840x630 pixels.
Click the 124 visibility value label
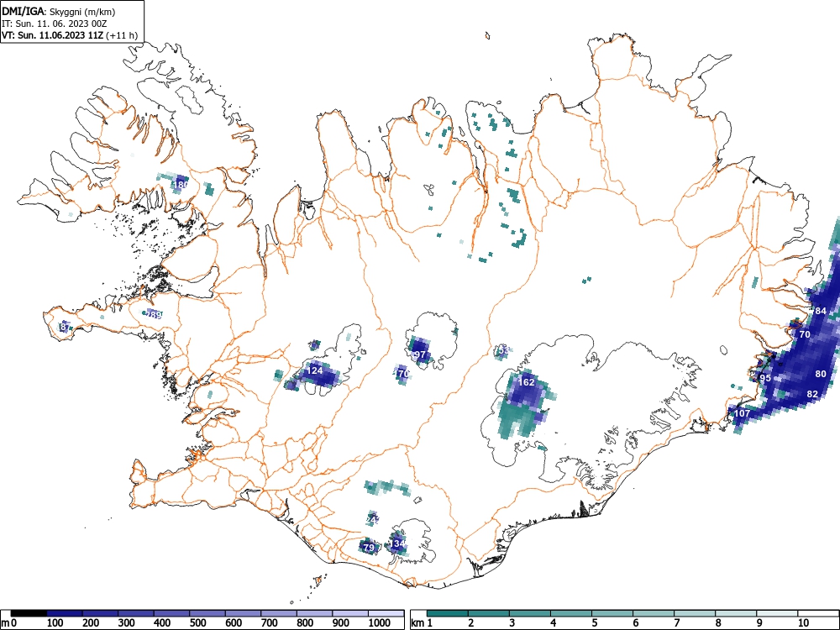coord(315,370)
